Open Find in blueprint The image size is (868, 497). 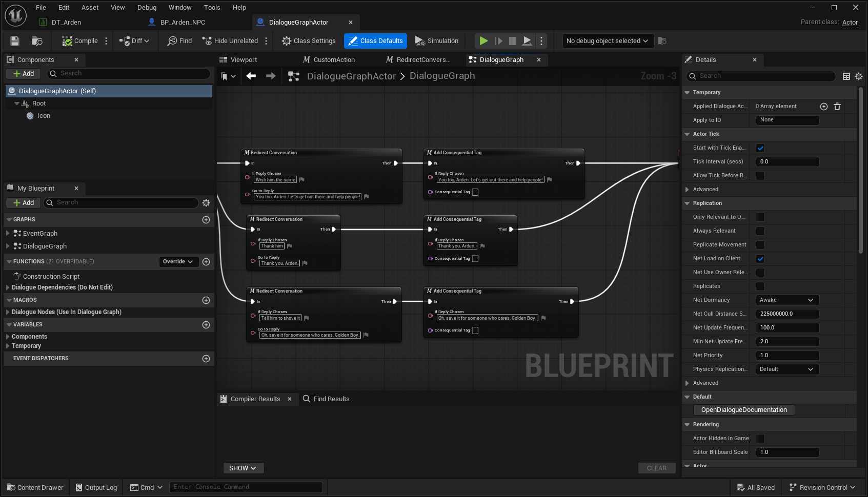click(x=179, y=41)
